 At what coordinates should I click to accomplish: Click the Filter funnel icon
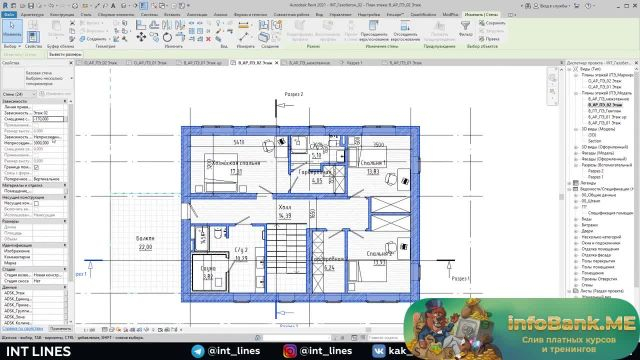click(x=465, y=26)
